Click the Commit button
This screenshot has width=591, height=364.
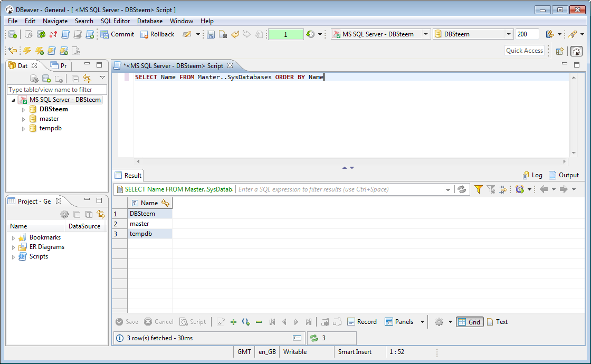(x=117, y=34)
